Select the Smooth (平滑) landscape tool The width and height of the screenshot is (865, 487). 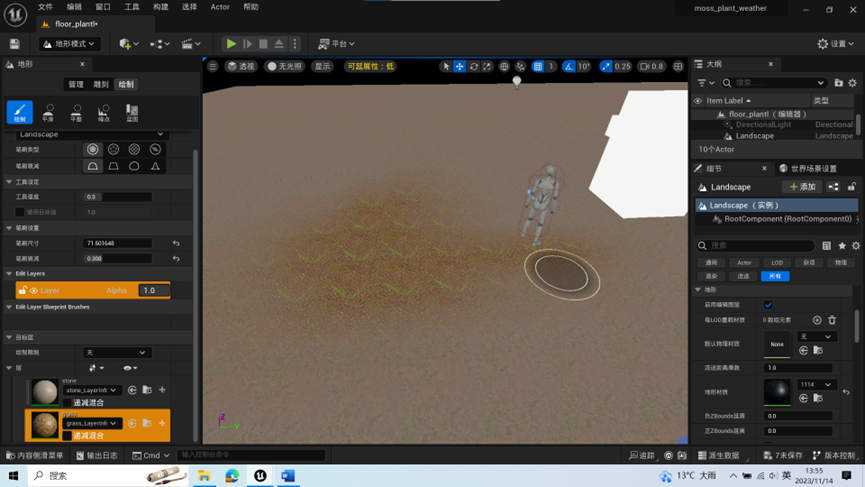click(49, 112)
